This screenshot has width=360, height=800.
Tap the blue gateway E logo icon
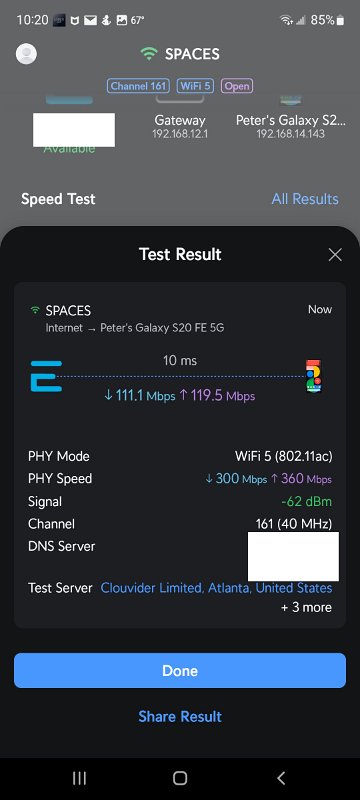pos(46,377)
